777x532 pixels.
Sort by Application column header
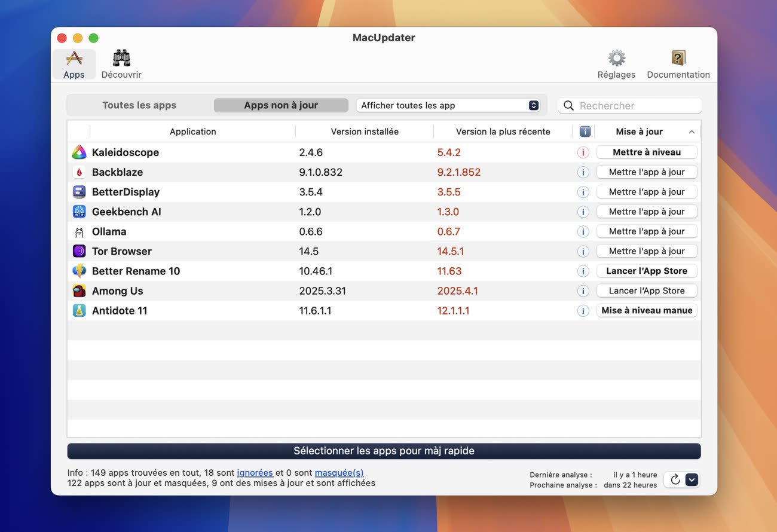tap(192, 132)
